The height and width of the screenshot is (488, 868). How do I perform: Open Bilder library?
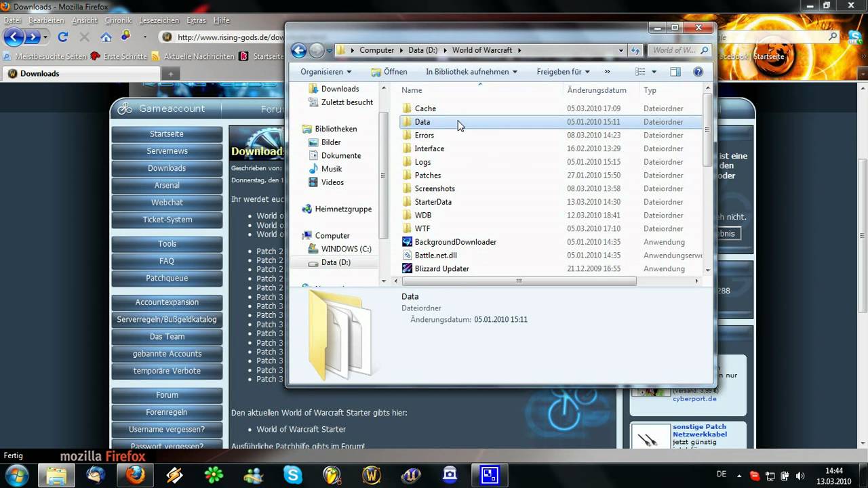331,142
